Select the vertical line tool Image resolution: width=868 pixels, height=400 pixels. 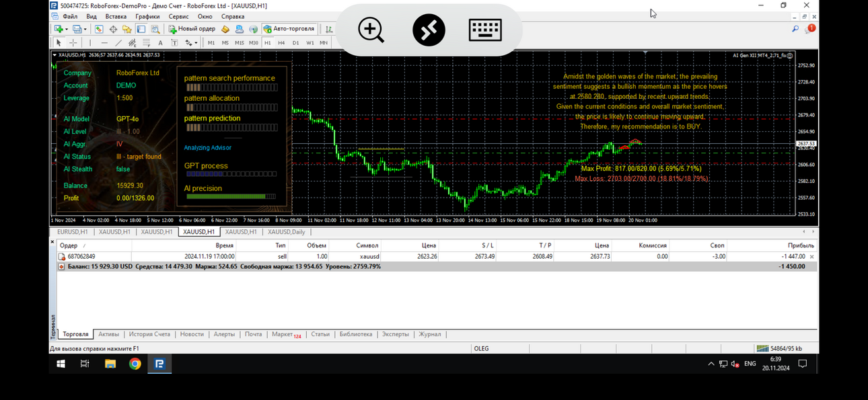point(90,42)
